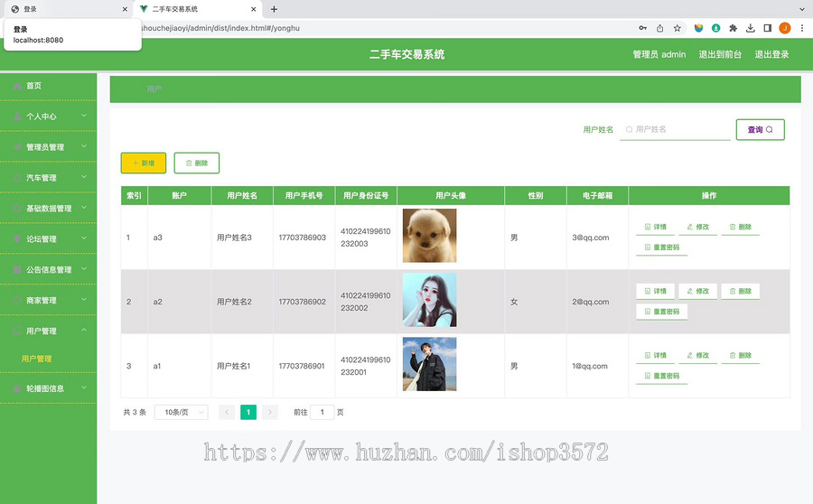Click the address bar URL

coord(220,28)
